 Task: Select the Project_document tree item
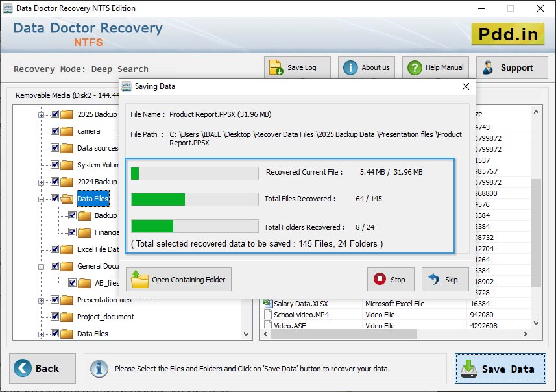(106, 317)
